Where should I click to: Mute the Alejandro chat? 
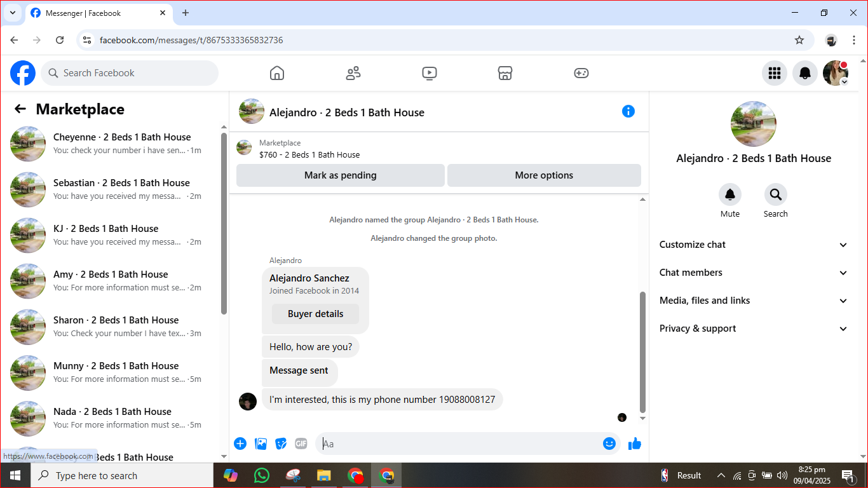pos(730,194)
